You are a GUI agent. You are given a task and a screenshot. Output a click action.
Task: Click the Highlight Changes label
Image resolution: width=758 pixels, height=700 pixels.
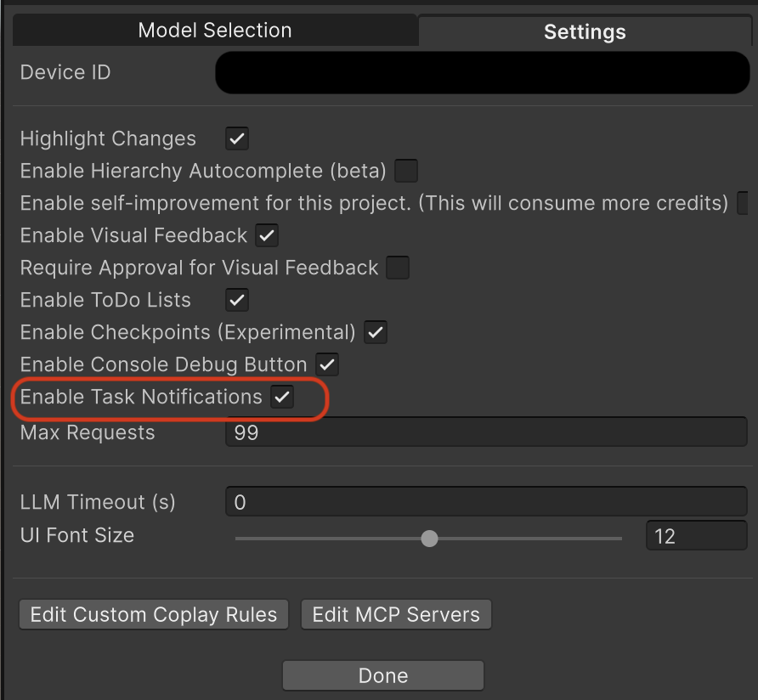pyautogui.click(x=108, y=138)
